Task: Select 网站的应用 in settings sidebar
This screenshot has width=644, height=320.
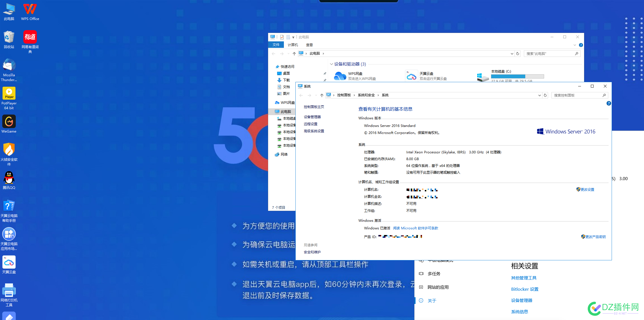Action: point(438,287)
